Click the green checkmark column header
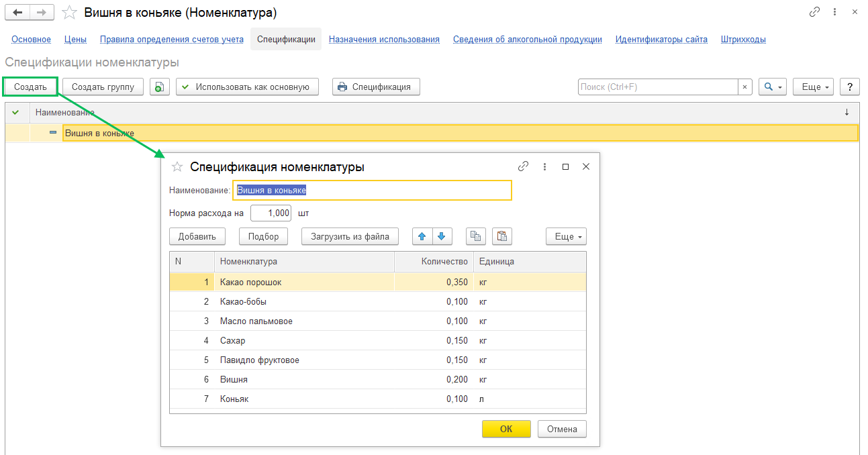Screen dimensions: 868x455 (16, 112)
